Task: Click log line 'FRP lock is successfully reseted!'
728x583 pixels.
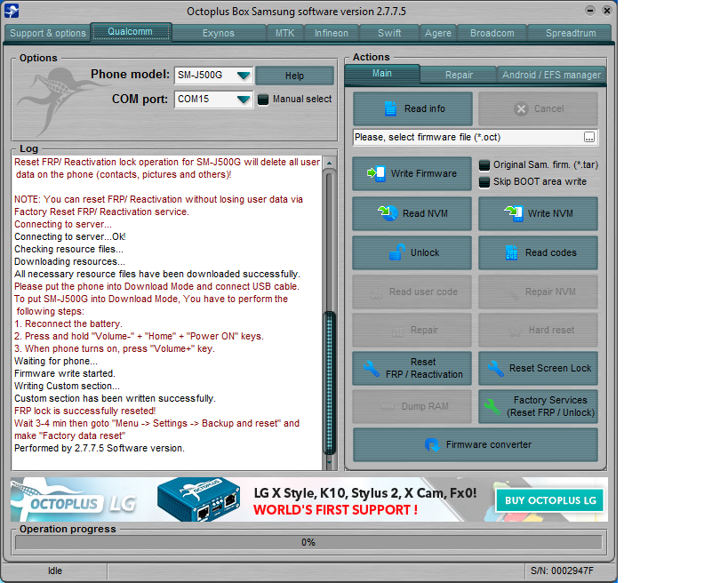Action: (85, 411)
